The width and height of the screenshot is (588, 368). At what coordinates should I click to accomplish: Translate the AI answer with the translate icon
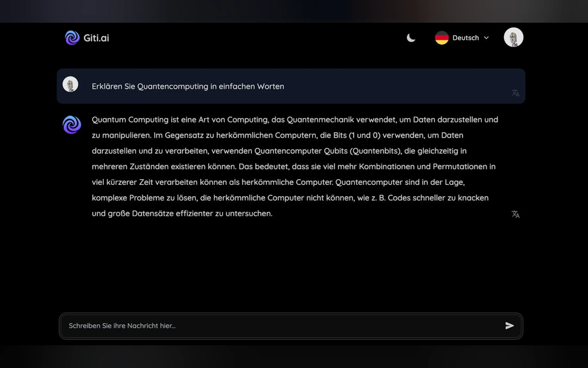click(515, 214)
